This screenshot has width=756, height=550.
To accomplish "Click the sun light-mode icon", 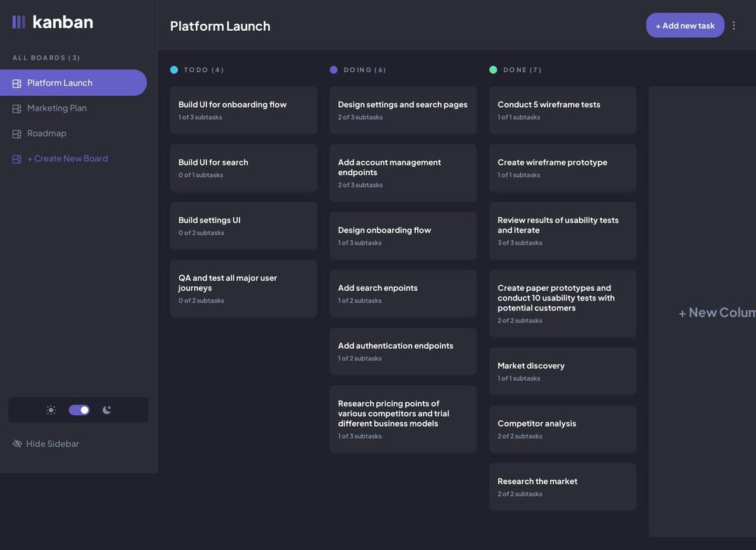I will coord(51,411).
